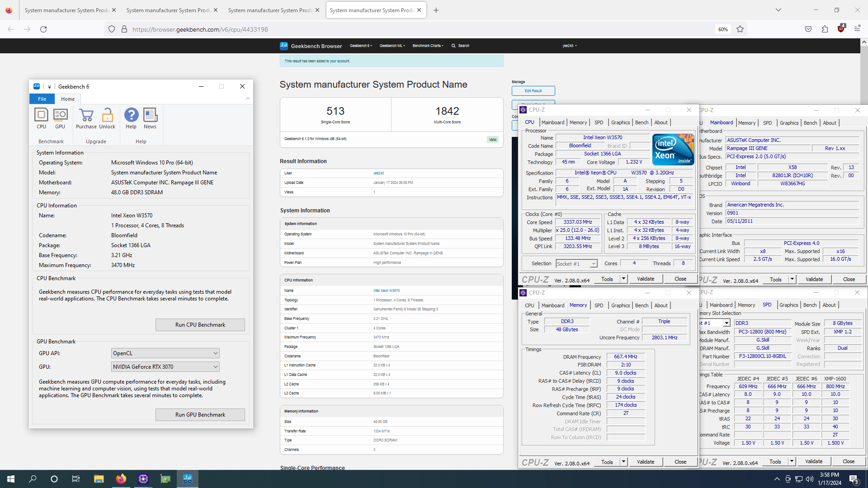This screenshot has height=488, width=868.
Task: Click the 60% zoom level indicator
Action: point(723,29)
